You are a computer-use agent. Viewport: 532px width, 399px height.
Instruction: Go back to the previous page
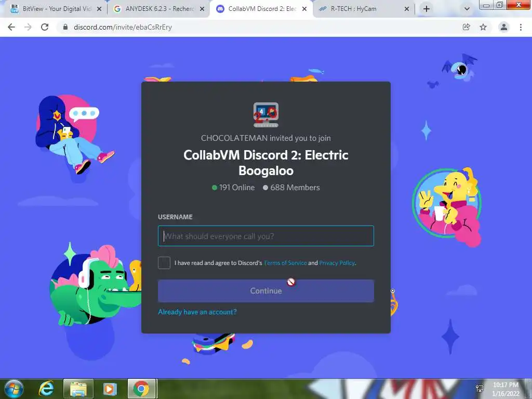click(11, 27)
